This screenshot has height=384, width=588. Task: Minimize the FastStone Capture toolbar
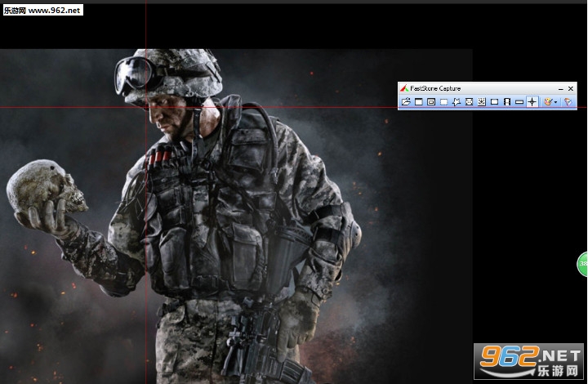(560, 89)
